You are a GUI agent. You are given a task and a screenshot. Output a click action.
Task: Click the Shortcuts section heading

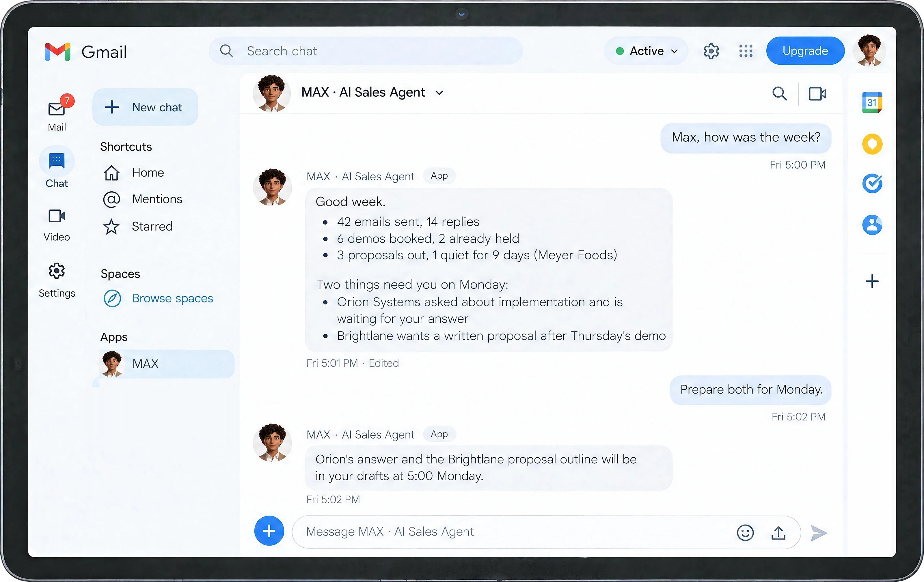coord(126,147)
